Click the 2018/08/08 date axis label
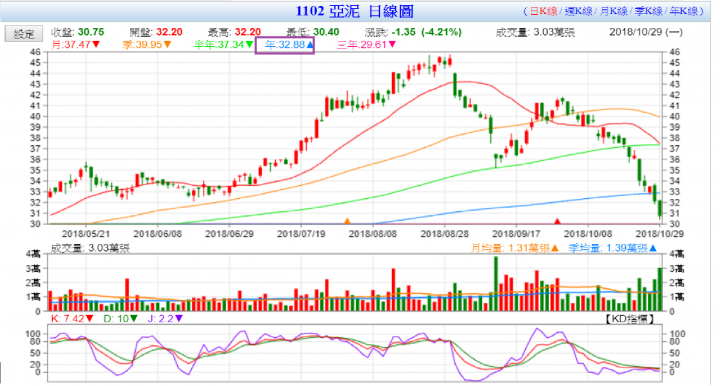720x386 pixels. pos(373,234)
